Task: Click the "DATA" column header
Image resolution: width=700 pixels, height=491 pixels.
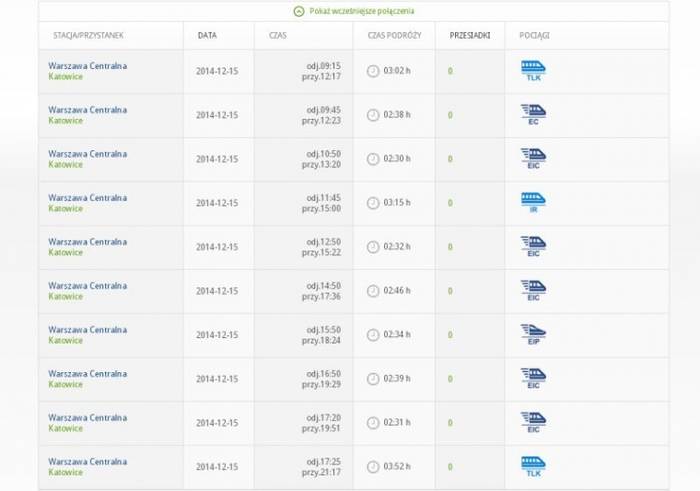Action: [x=207, y=35]
